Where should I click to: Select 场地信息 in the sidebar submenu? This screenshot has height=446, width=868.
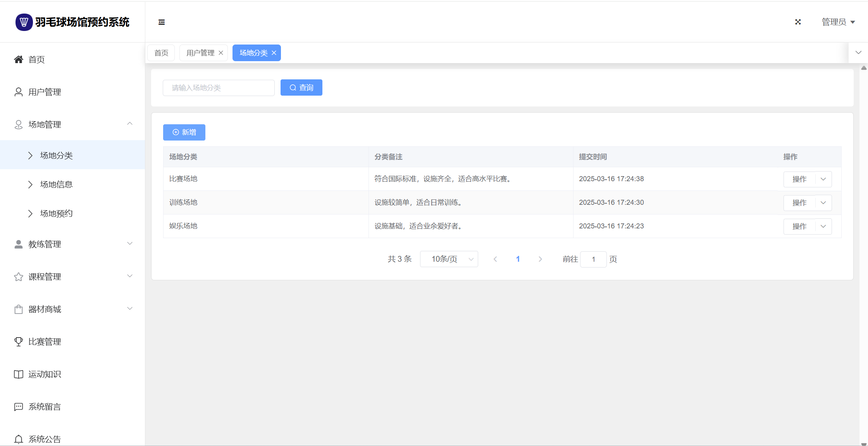pyautogui.click(x=57, y=184)
